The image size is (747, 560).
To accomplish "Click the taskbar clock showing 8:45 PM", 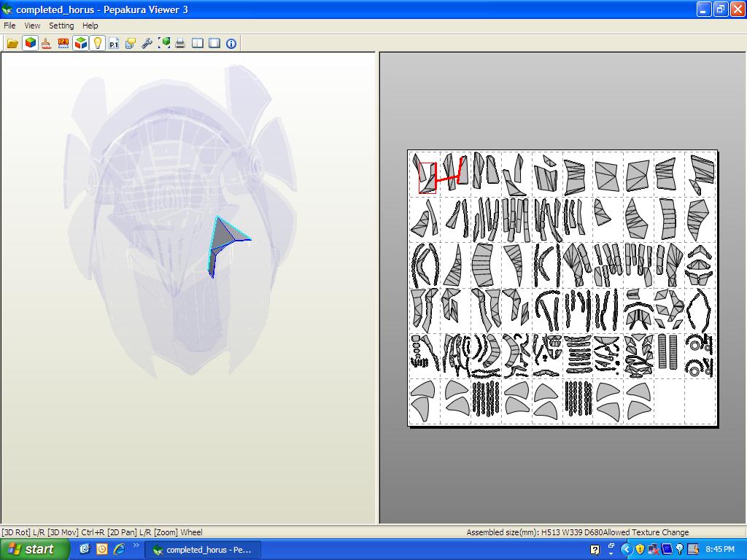I will point(720,550).
